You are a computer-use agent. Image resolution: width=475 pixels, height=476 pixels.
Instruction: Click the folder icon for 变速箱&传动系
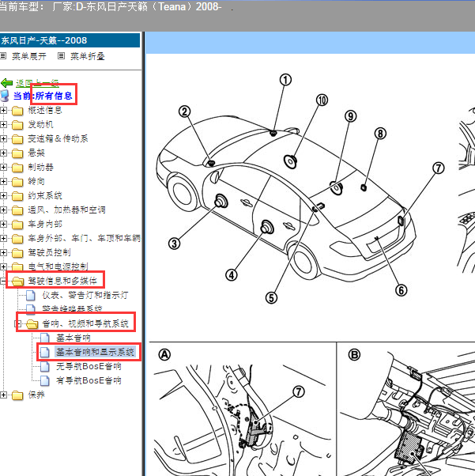[17, 139]
